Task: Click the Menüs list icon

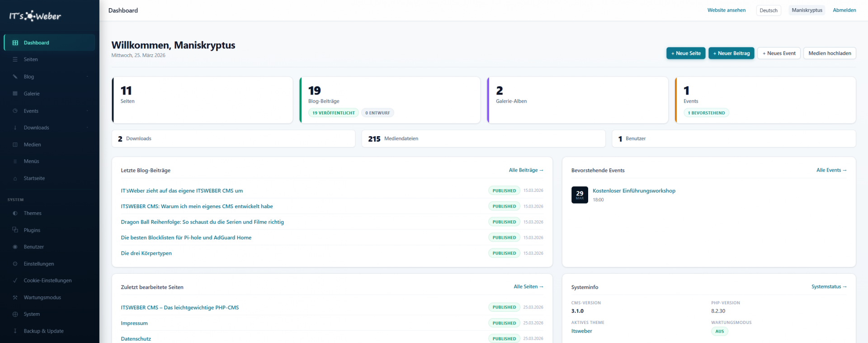Action: (15, 161)
